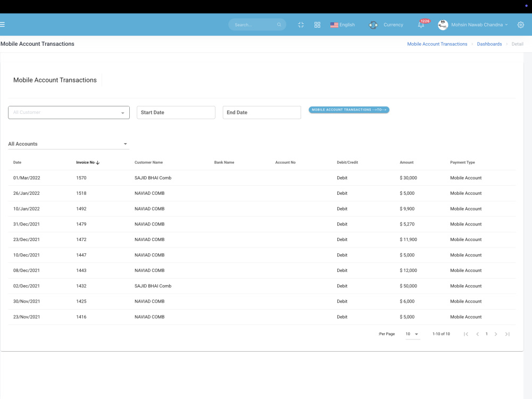Sort by Amount column header

point(406,162)
